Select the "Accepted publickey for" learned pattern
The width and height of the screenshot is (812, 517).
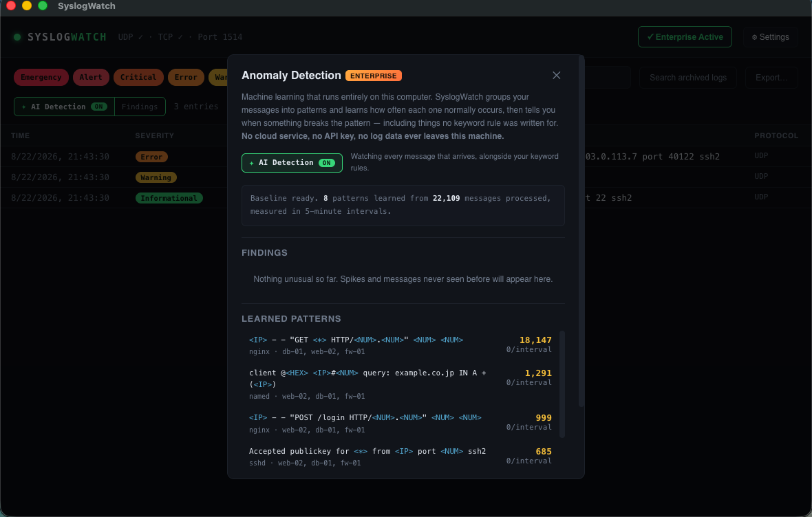400,457
